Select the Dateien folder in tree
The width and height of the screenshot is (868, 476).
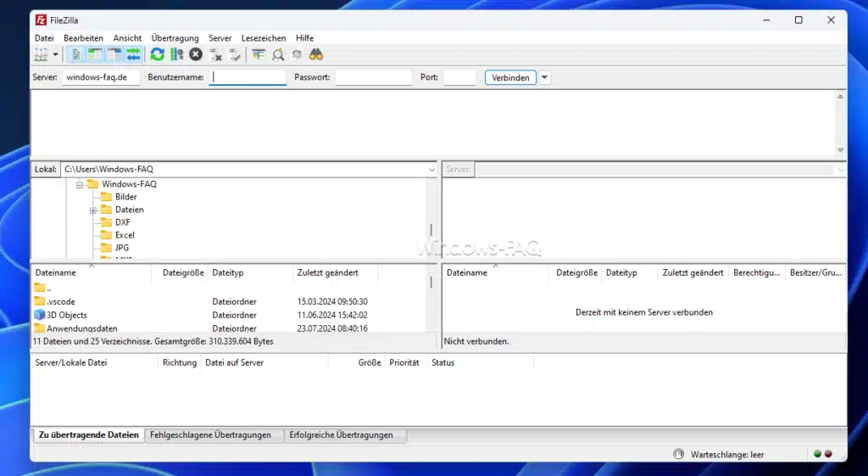coord(129,210)
